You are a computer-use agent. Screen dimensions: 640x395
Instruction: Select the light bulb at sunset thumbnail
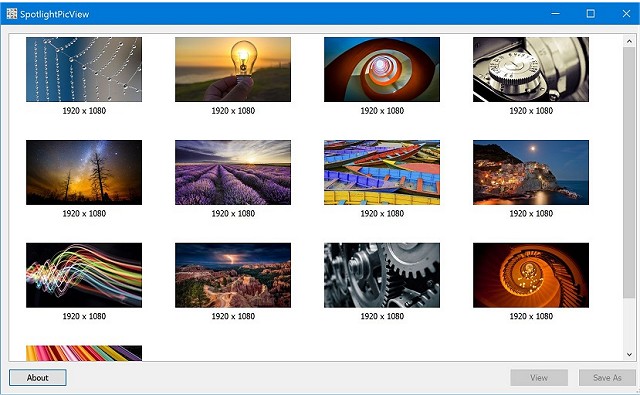[233, 69]
